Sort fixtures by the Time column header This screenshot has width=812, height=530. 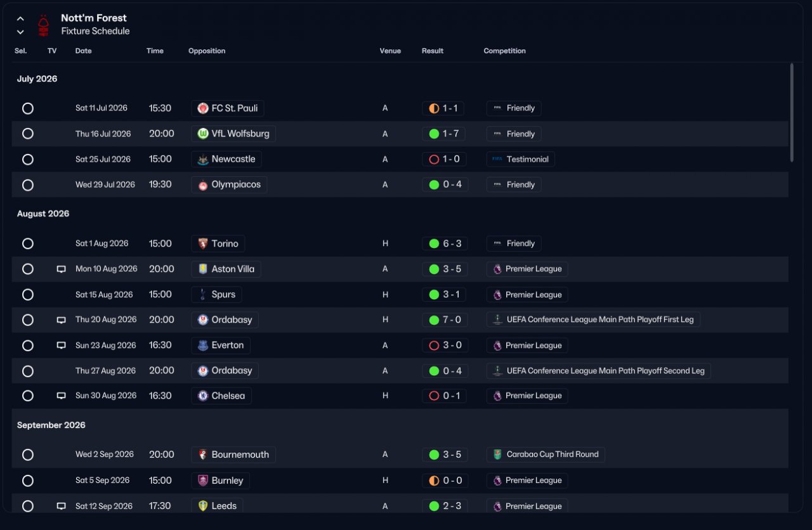155,51
